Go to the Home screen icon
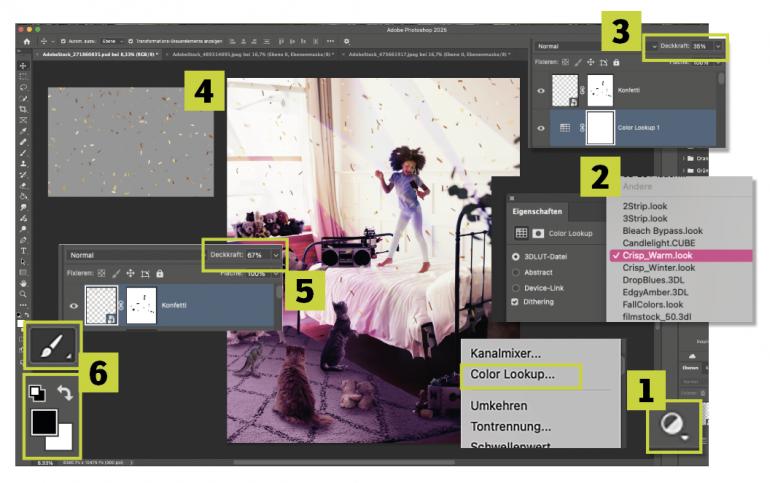Image resolution: width=770 pixels, height=483 pixels. click(27, 42)
